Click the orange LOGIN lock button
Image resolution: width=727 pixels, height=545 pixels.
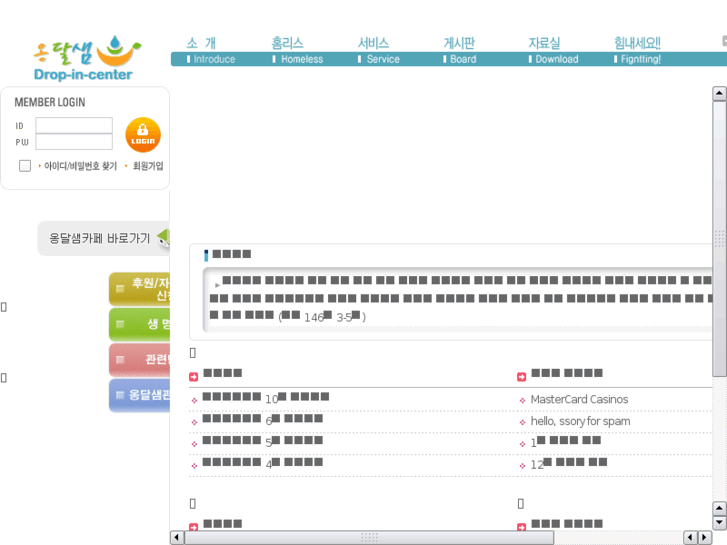coord(143,135)
